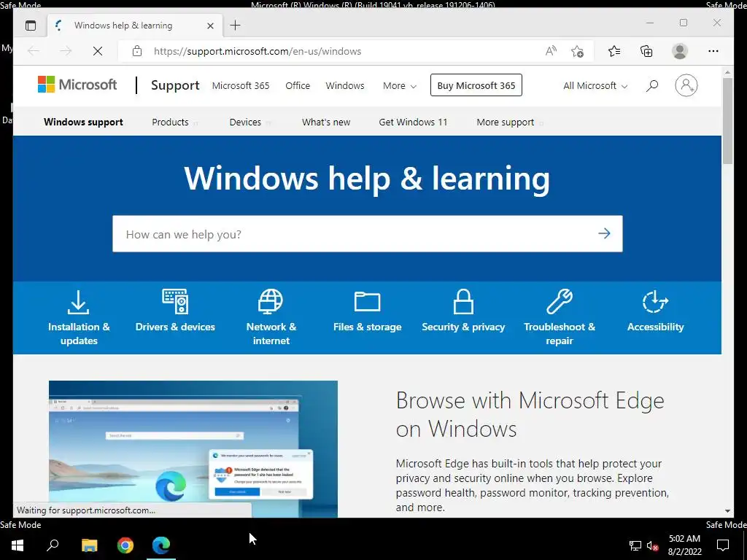Open the muted volume tray icon
This screenshot has width=747, height=560.
pyautogui.click(x=652, y=545)
